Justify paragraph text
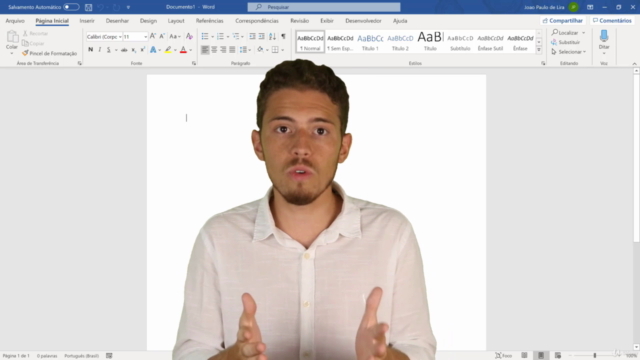The height and width of the screenshot is (360, 640). pos(232,49)
